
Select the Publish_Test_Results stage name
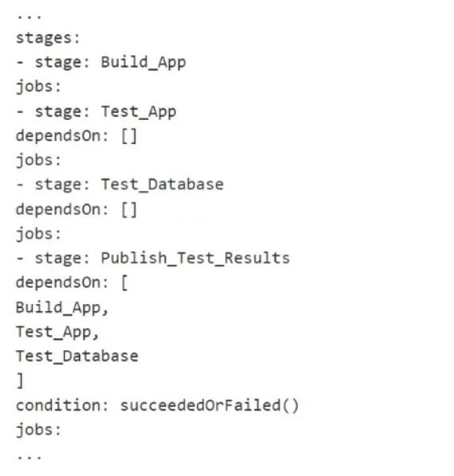[x=195, y=258]
